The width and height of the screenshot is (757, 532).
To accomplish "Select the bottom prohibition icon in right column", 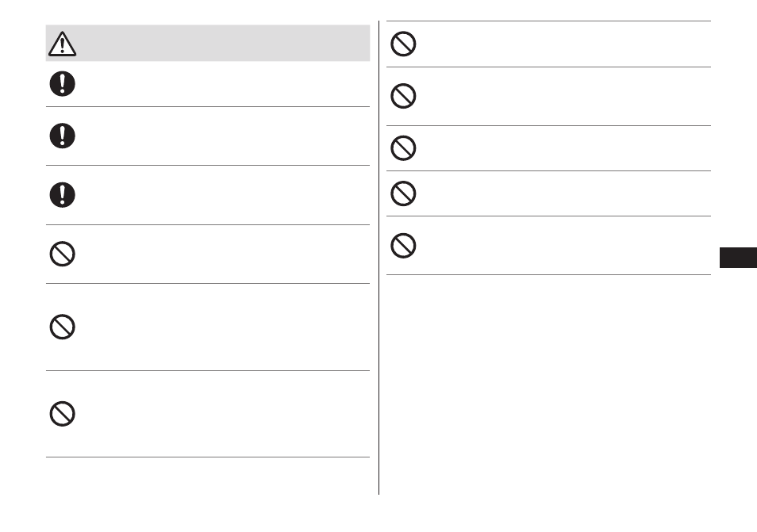I will pos(403,246).
